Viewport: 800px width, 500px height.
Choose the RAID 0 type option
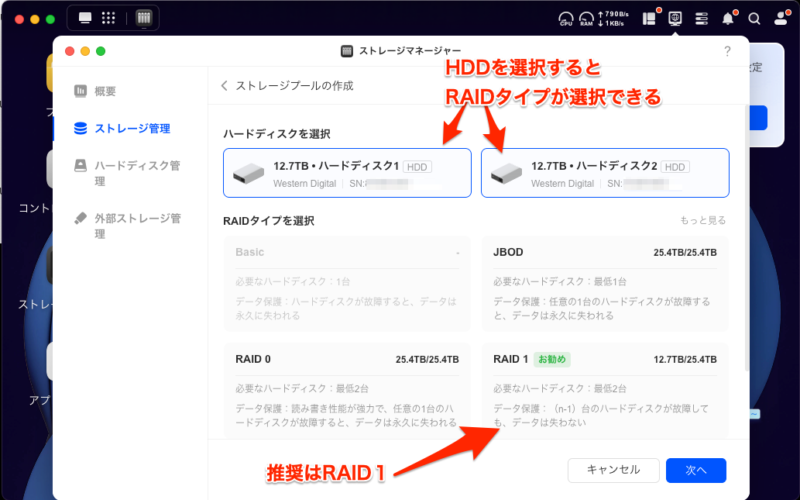pos(347,390)
